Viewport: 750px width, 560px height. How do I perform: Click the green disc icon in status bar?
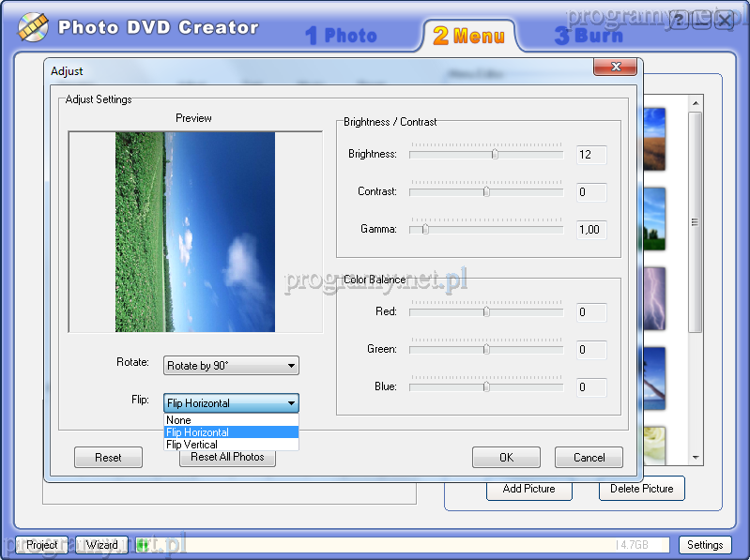143,544
